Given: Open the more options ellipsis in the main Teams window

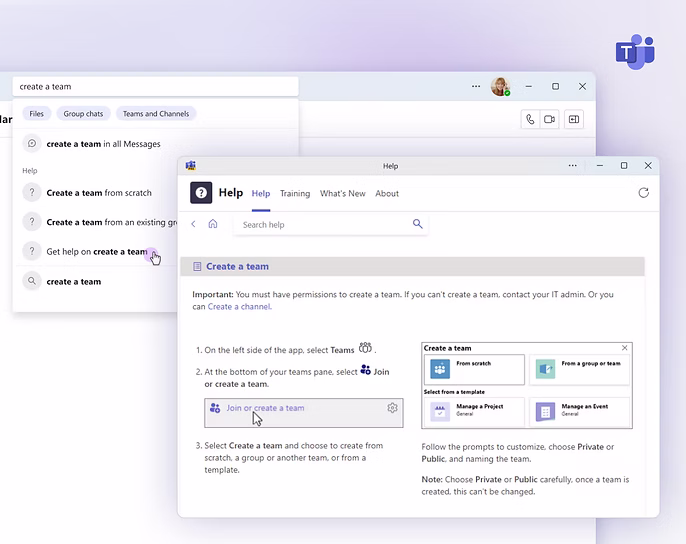Looking at the screenshot, I should (x=476, y=86).
